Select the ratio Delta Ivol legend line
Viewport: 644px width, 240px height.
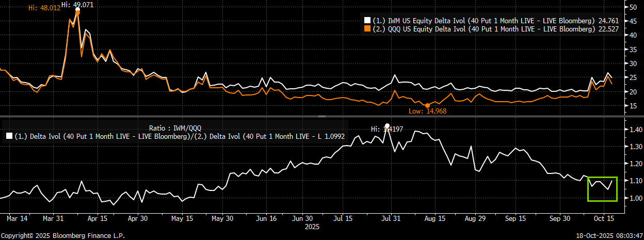pos(175,137)
